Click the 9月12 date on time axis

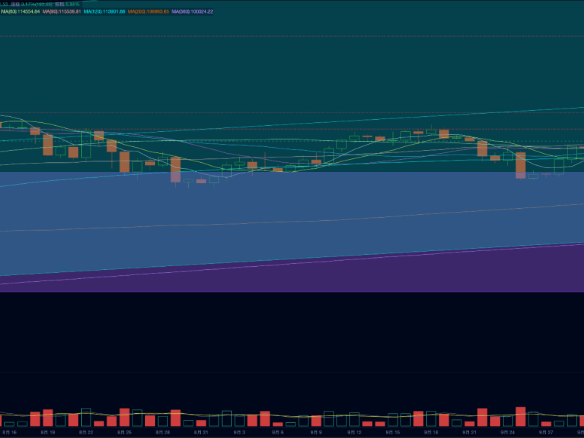pos(354,432)
